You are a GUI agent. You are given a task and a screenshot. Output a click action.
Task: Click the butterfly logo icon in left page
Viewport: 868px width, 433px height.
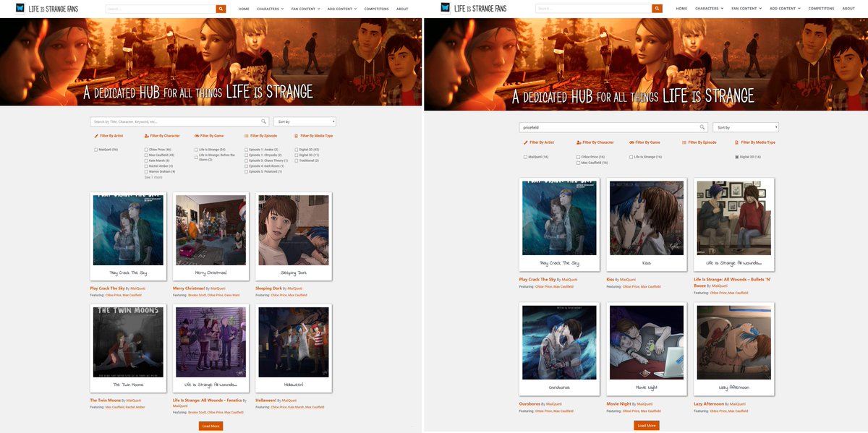coord(20,9)
